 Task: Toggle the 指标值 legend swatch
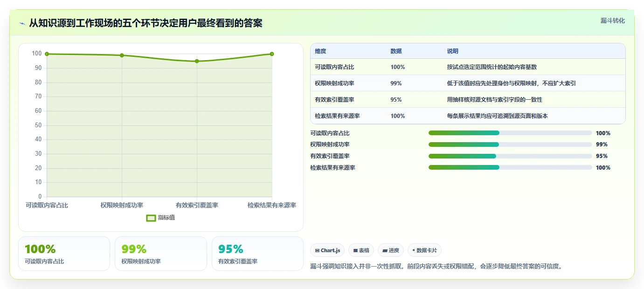[x=151, y=218]
